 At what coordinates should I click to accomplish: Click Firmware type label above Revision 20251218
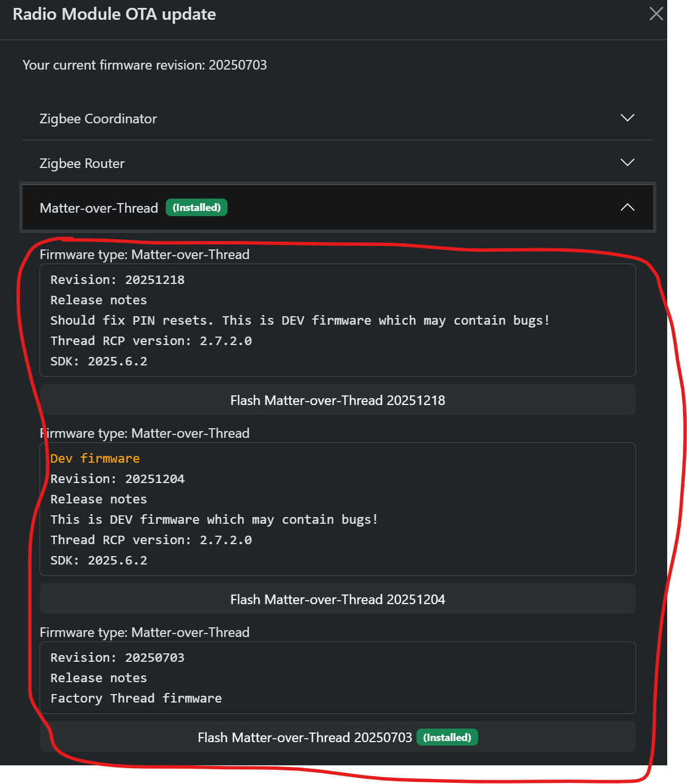coord(144,255)
